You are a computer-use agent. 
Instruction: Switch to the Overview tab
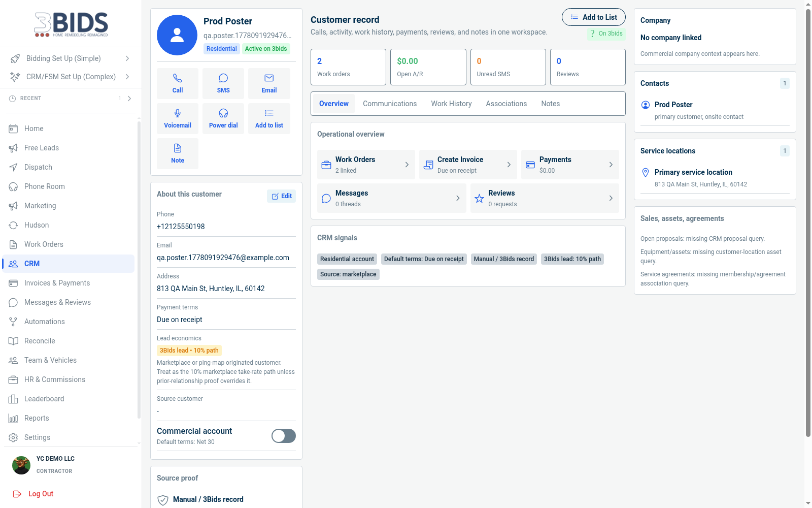(334, 104)
